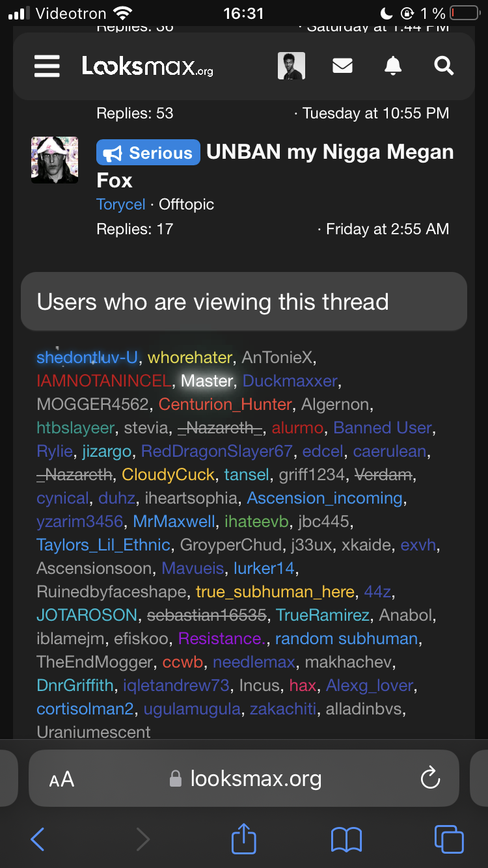Open Safari bookmarks
The image size is (488, 868).
pos(346,839)
